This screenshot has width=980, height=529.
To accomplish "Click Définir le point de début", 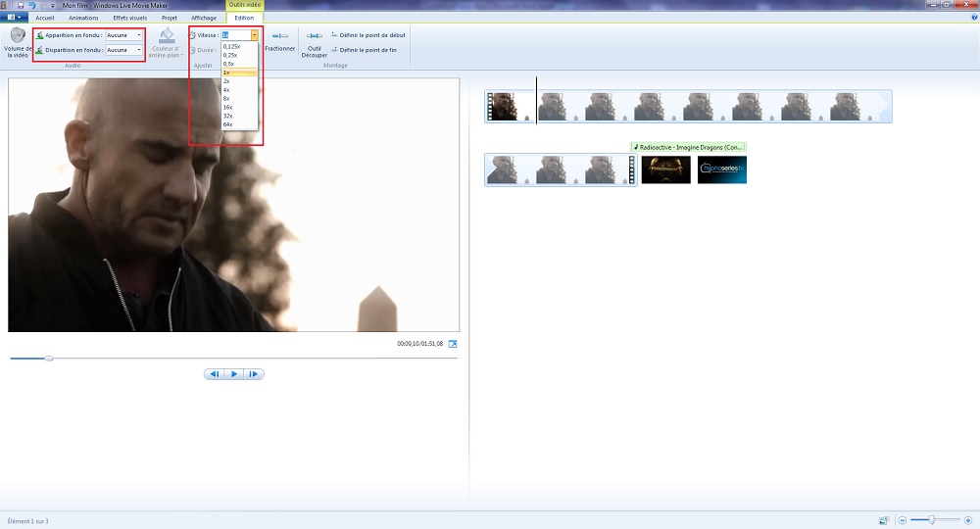I will click(368, 35).
